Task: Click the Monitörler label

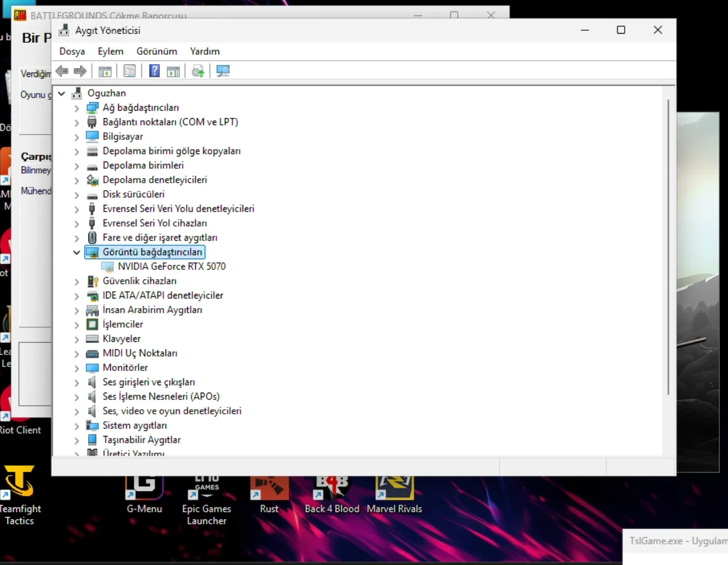Action: [x=125, y=368]
